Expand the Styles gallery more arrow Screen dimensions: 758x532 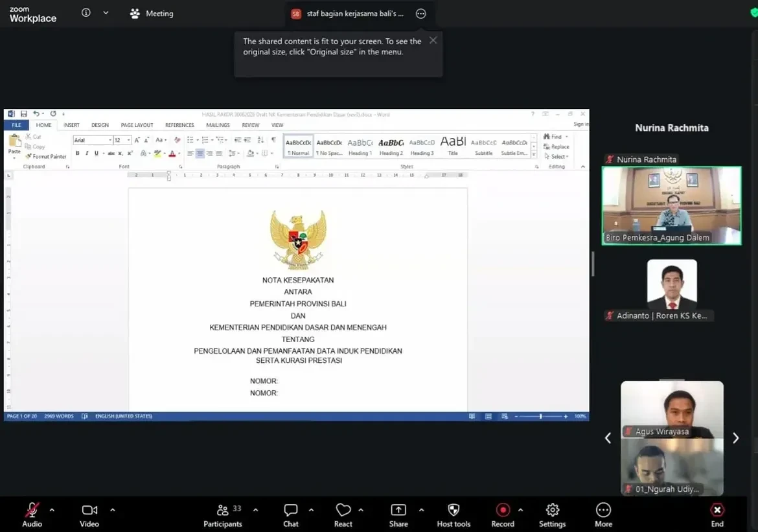click(x=534, y=155)
